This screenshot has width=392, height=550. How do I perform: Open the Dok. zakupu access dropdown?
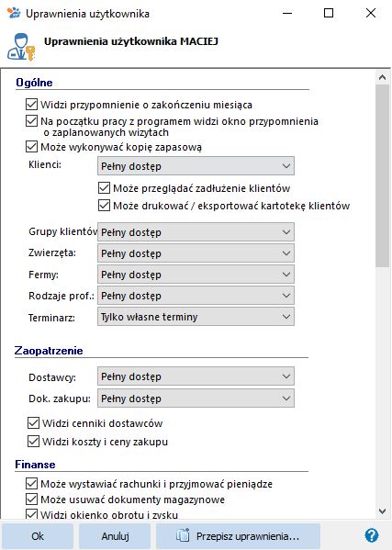(x=196, y=398)
